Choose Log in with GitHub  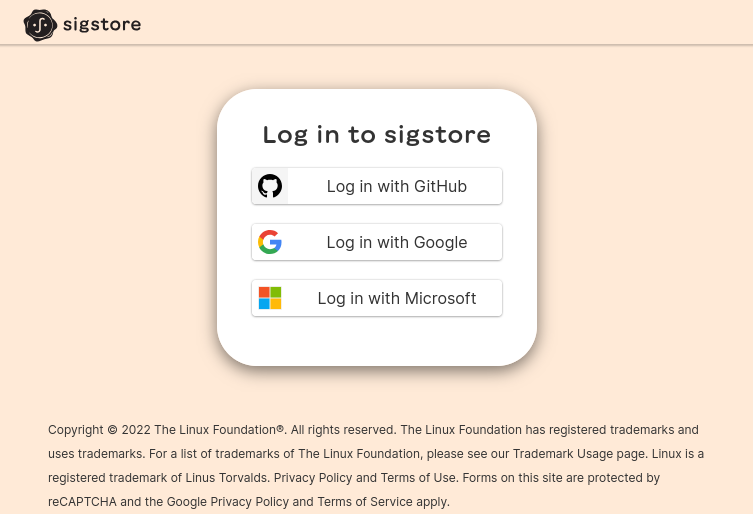pos(377,186)
